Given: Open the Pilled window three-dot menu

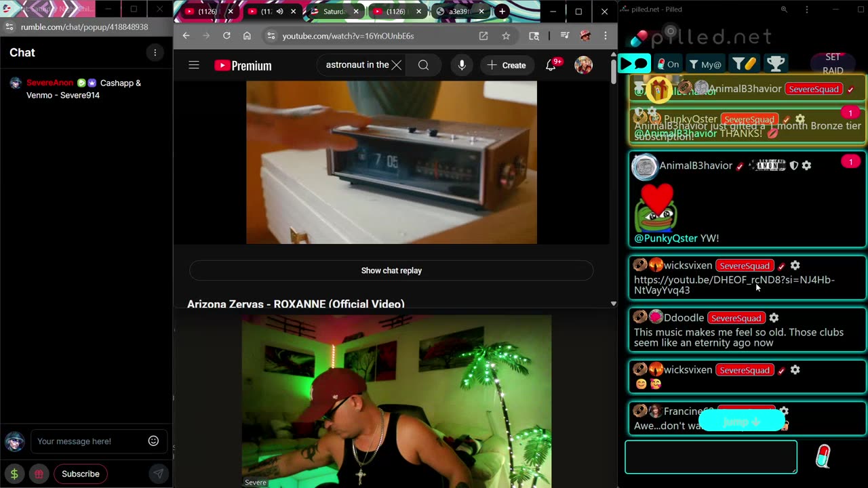Looking at the screenshot, I should [807, 9].
